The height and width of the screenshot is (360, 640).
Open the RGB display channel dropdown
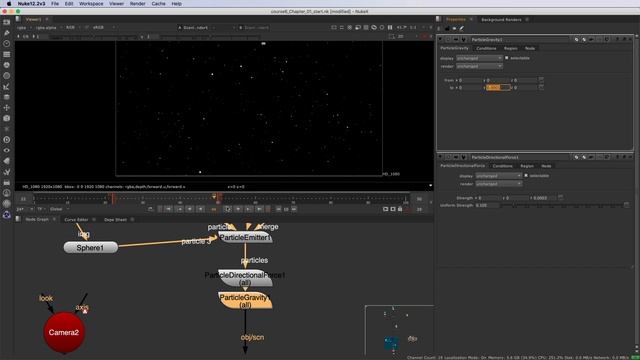pos(72,28)
